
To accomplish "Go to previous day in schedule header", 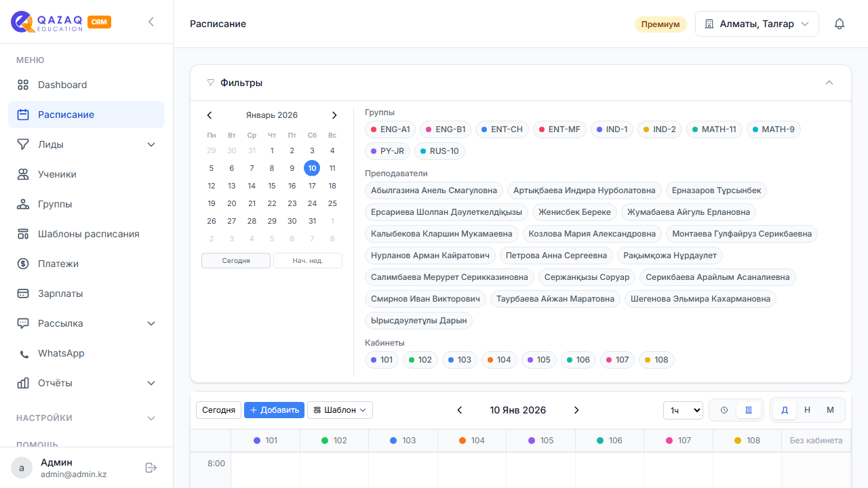I will 460,410.
